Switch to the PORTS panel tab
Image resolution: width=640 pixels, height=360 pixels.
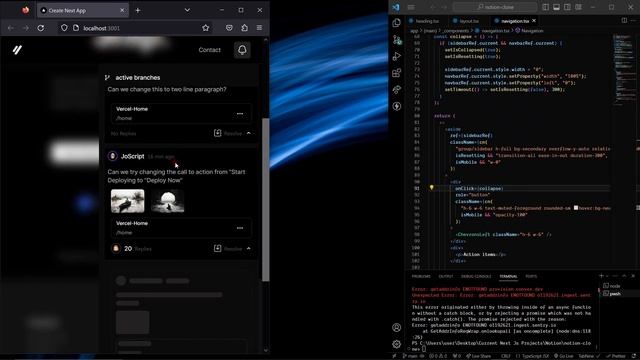531,276
